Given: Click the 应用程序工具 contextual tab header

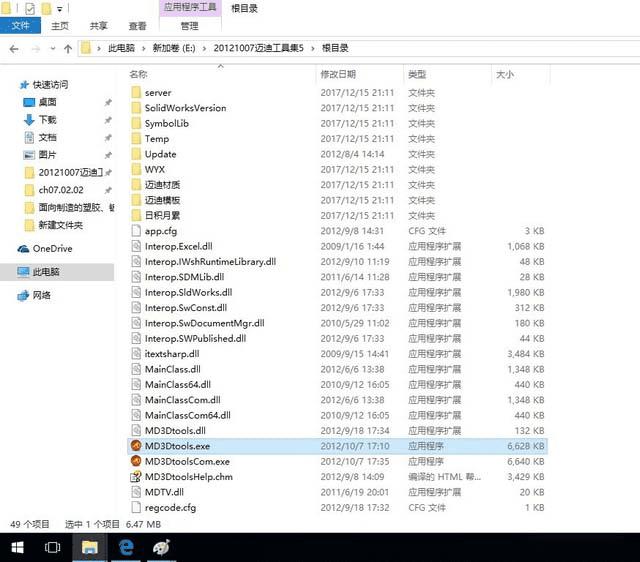Looking at the screenshot, I should point(190,8).
